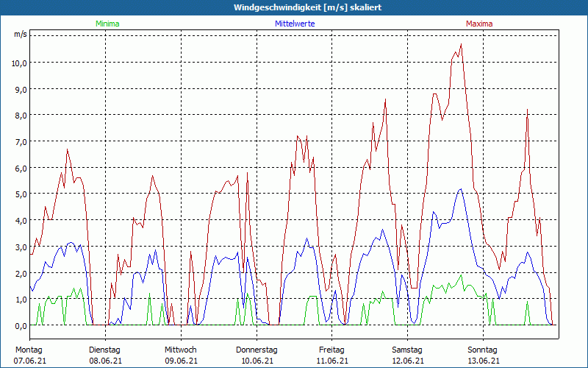
Task: Click the 3,0 y-axis value
Action: (x=21, y=247)
